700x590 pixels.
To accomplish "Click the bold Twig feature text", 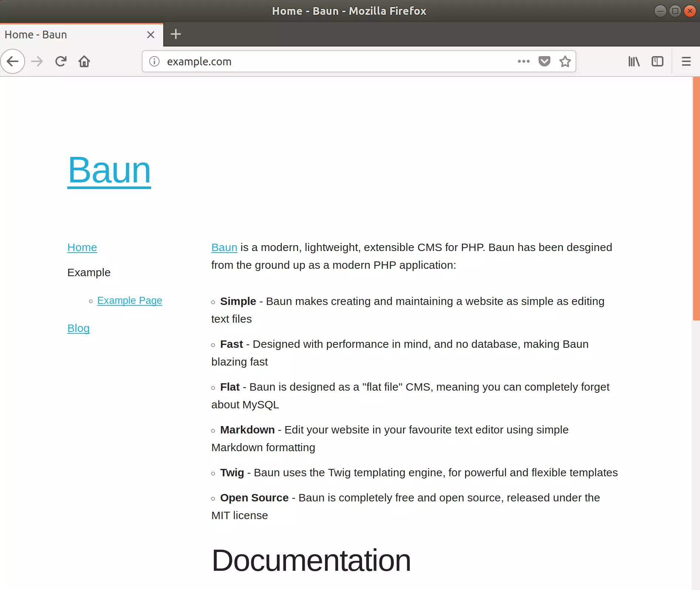I will (x=232, y=473).
